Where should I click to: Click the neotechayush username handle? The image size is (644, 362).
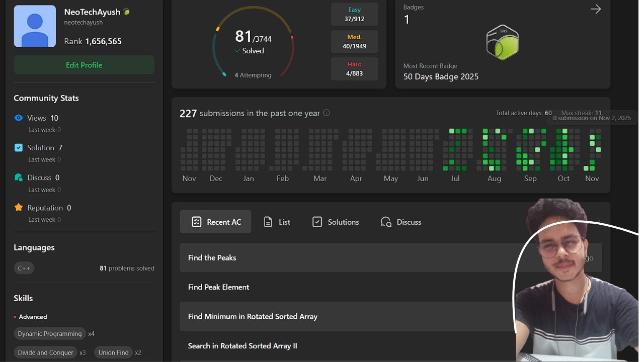point(84,23)
